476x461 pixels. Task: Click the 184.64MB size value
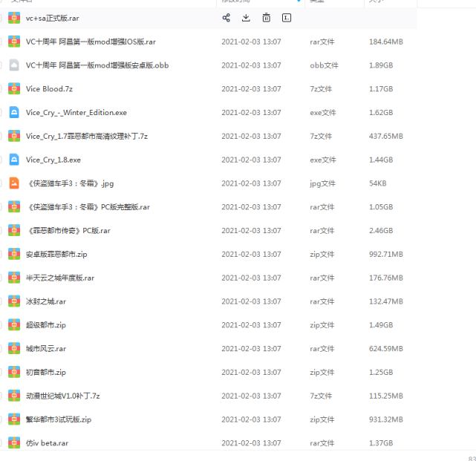tap(386, 42)
